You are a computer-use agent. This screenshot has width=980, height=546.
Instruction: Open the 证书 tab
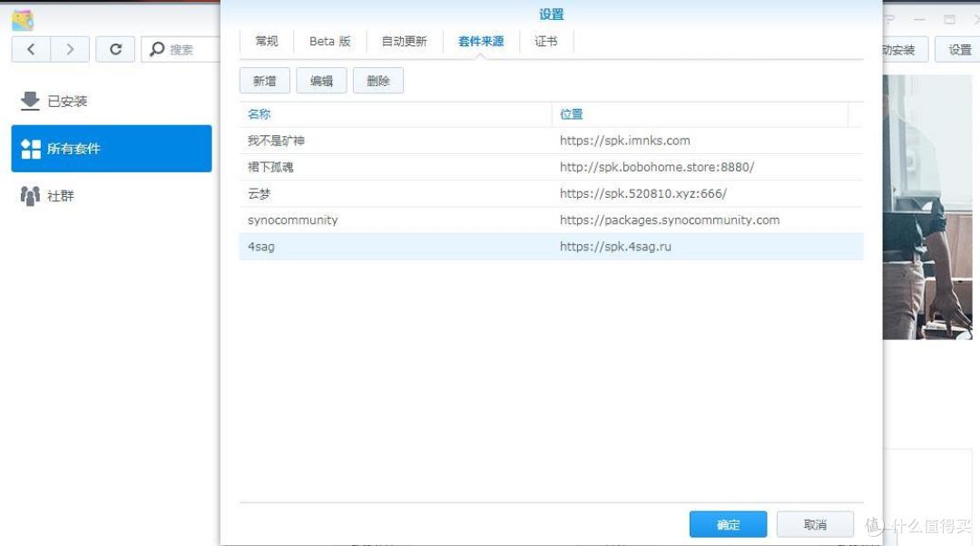[545, 41]
